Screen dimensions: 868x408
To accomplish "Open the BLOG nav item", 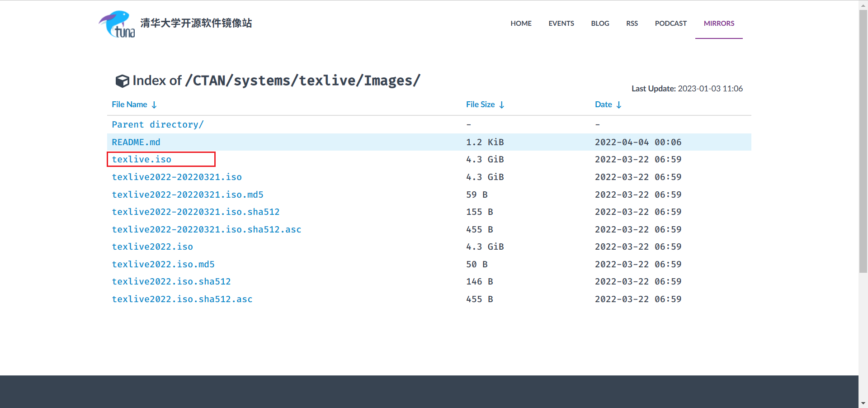I will [600, 24].
